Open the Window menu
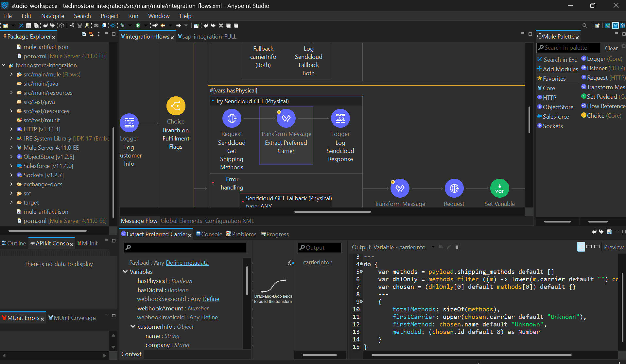 (x=159, y=16)
